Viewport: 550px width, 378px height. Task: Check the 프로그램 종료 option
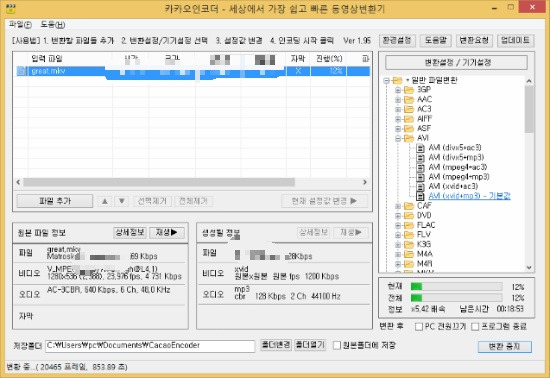tap(475, 327)
